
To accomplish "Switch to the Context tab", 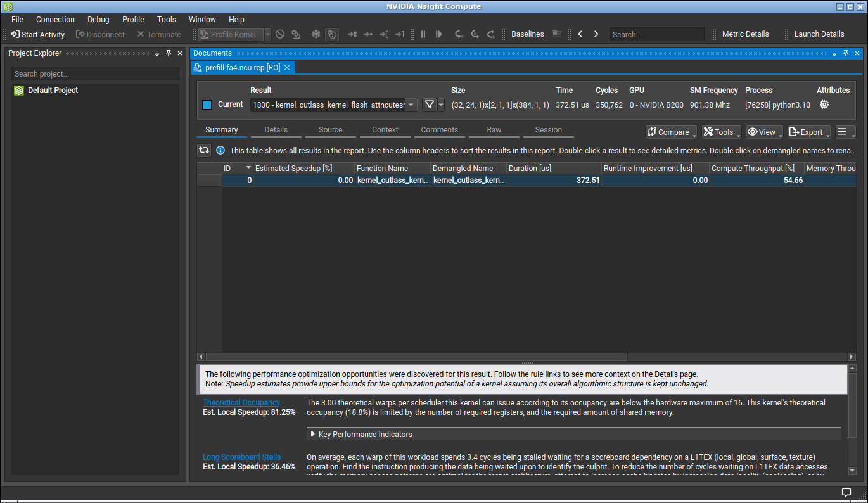I will pyautogui.click(x=385, y=130).
